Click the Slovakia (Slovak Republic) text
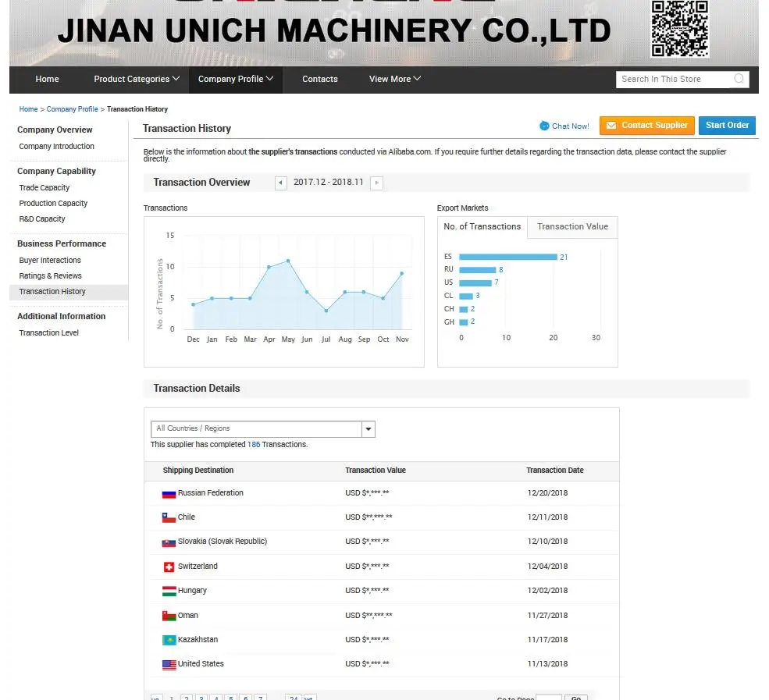 click(x=223, y=542)
